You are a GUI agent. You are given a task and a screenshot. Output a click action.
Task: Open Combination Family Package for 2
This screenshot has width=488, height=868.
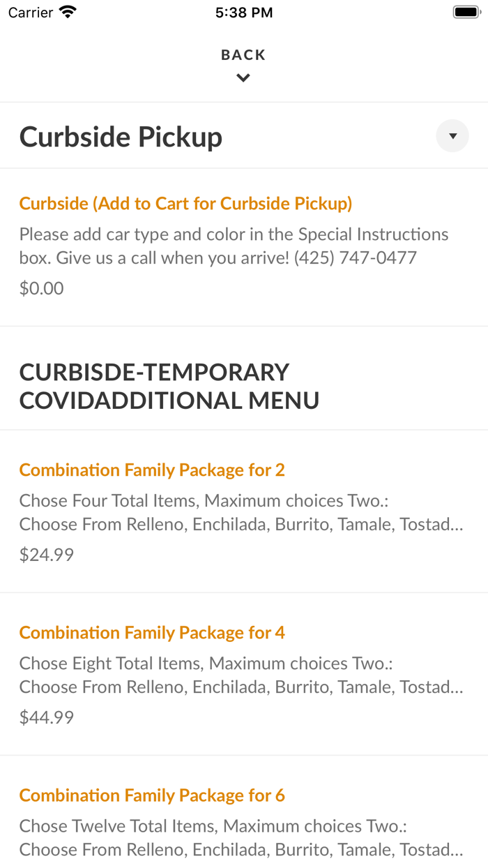tap(152, 470)
